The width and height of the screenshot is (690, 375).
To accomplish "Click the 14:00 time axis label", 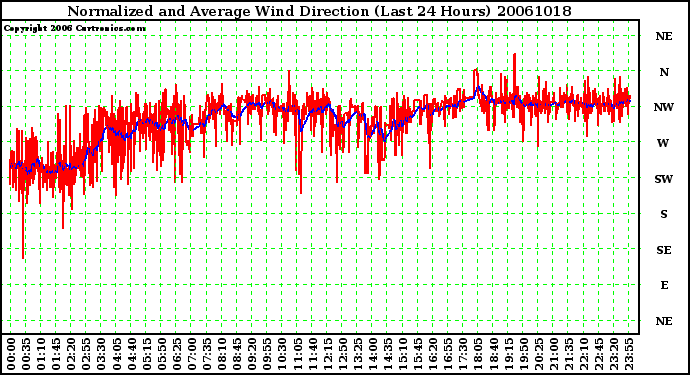I will coord(373,354).
